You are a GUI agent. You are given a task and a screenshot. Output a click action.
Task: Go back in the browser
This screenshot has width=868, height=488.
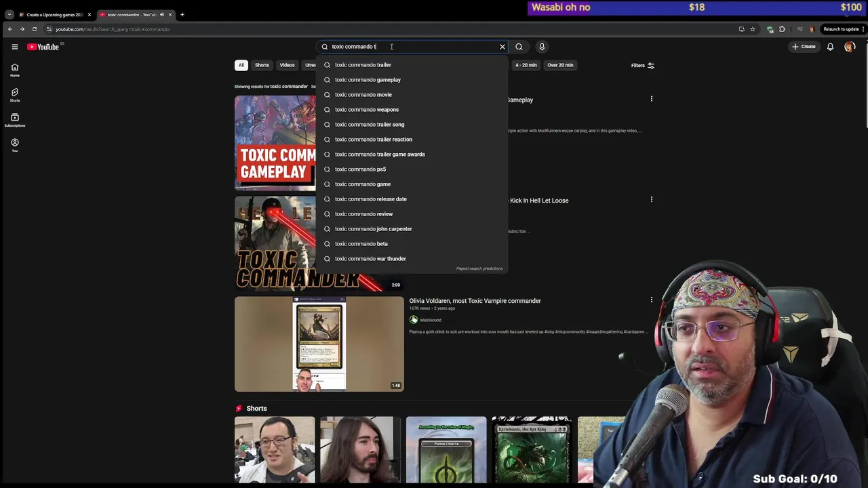tap(10, 29)
